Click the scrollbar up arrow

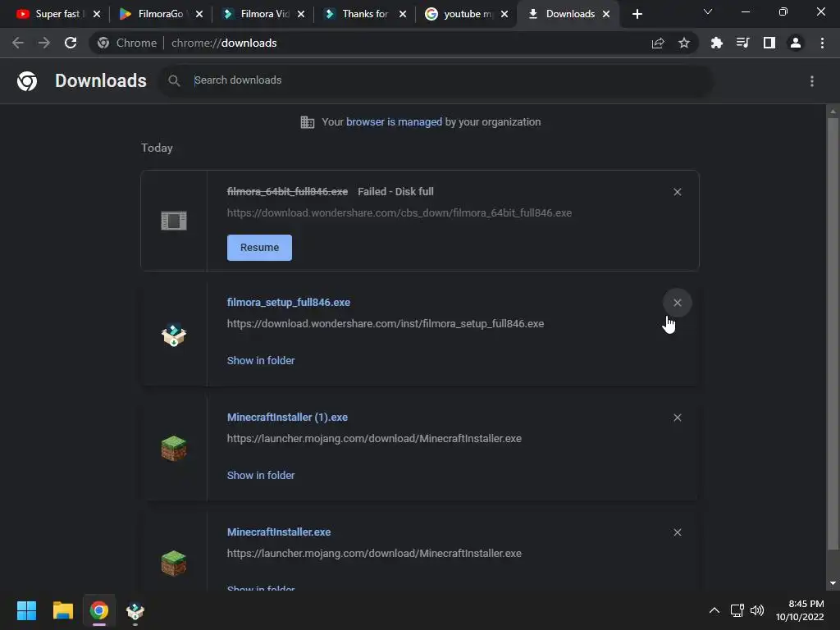(x=833, y=112)
